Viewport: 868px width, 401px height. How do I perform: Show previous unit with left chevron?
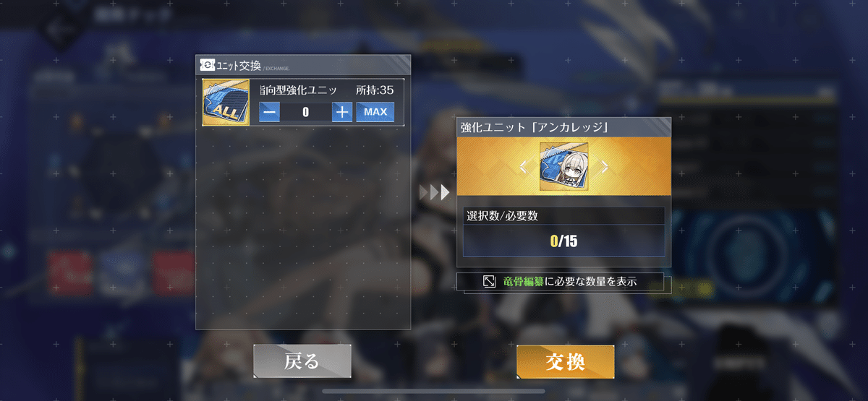click(x=524, y=168)
